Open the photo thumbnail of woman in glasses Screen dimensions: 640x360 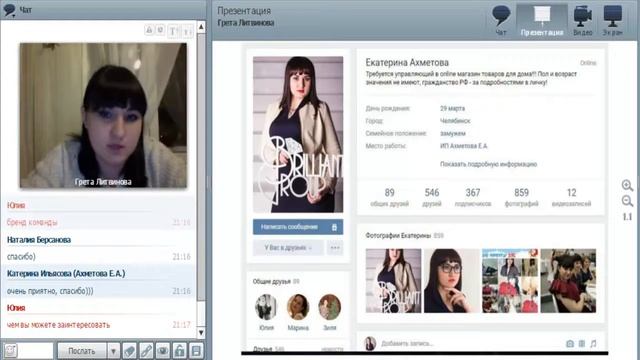point(451,281)
